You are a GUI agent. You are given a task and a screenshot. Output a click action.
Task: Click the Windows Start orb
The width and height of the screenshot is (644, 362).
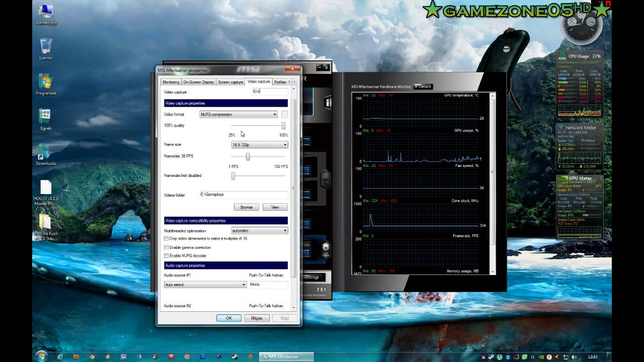[42, 356]
